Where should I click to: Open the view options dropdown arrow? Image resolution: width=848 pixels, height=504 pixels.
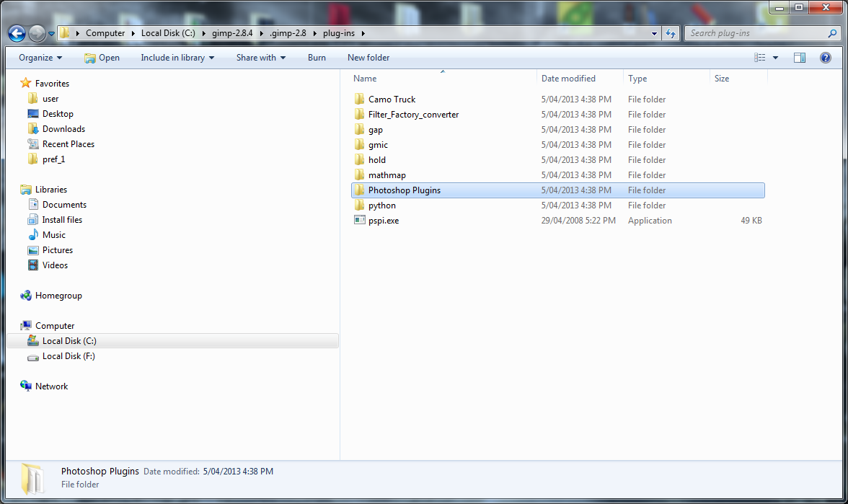776,58
